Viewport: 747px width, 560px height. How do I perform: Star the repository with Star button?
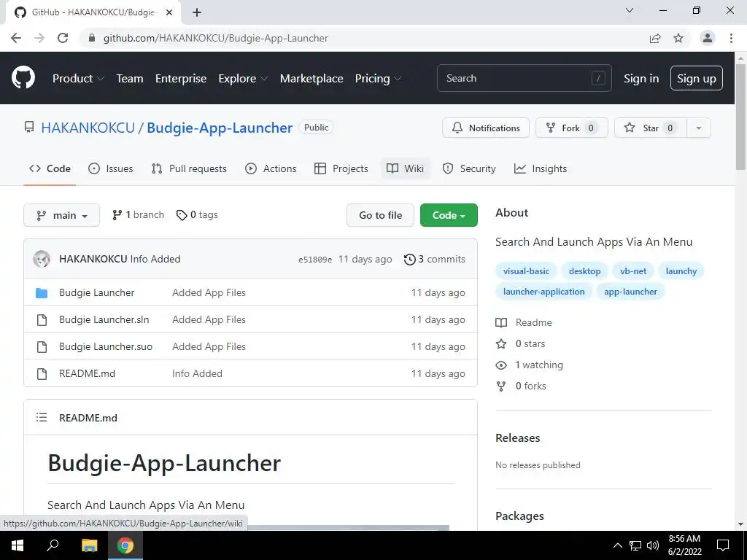pyautogui.click(x=651, y=128)
